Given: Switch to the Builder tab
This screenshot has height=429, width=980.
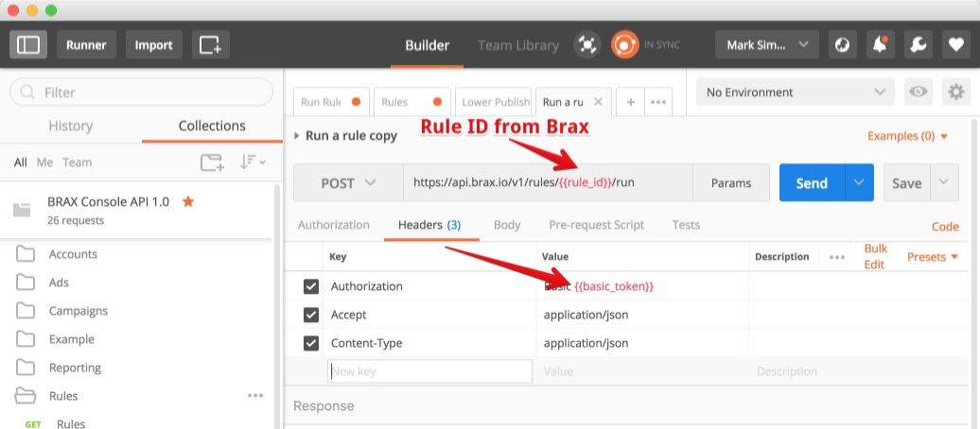Looking at the screenshot, I should click(428, 45).
